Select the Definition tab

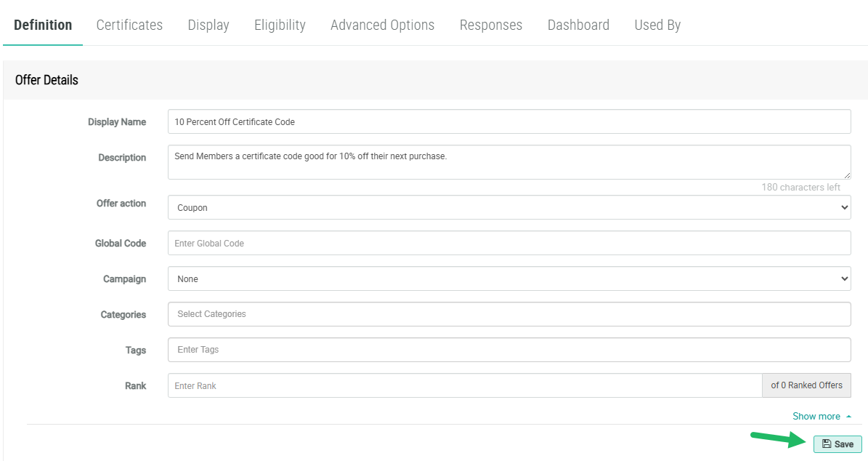43,25
